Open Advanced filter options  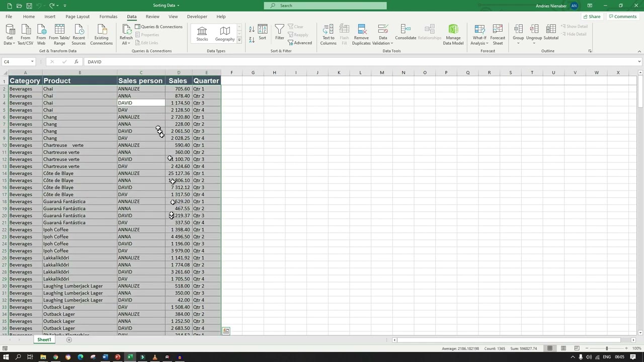300,43
